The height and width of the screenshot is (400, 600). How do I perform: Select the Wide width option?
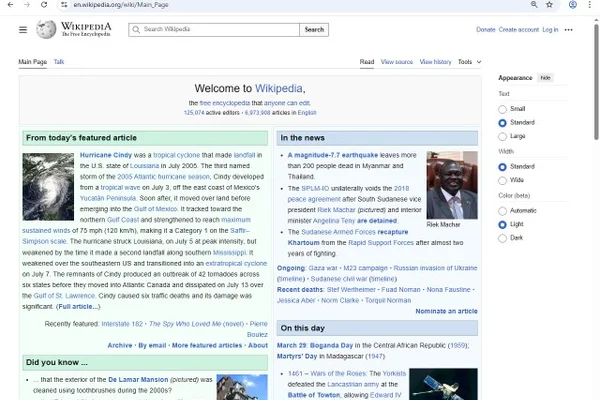point(502,180)
